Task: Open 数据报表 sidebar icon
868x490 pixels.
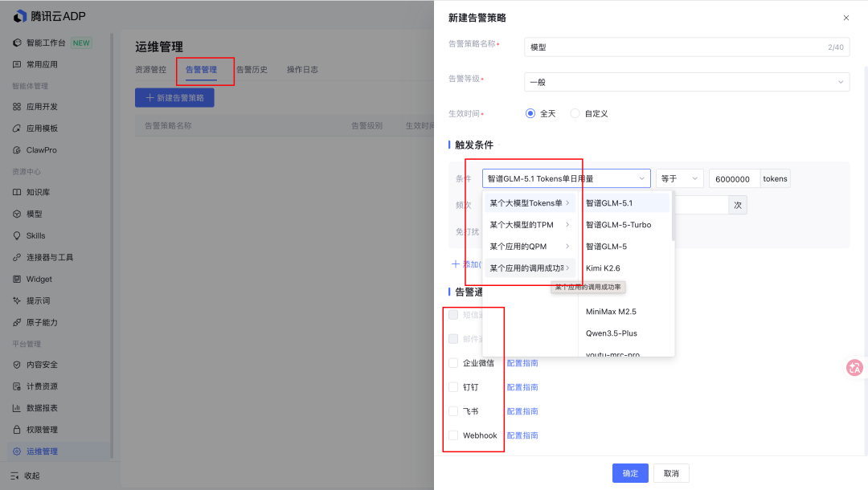Action: click(x=17, y=408)
